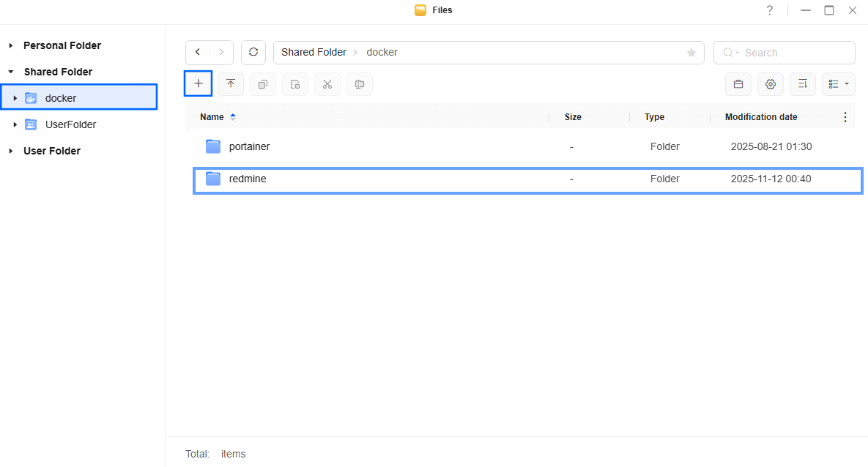The image size is (868, 467).
Task: Expand the Personal Folder tree node
Action: 11,45
